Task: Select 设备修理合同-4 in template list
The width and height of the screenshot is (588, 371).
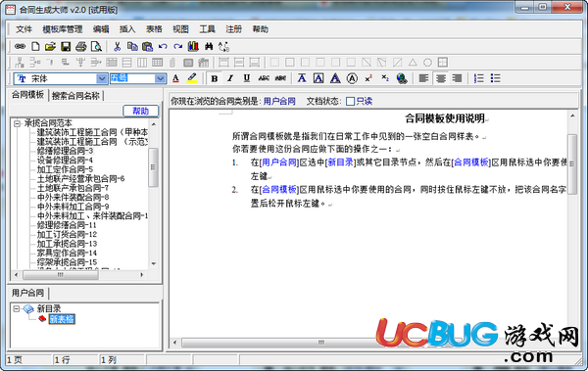Action: tap(65, 160)
